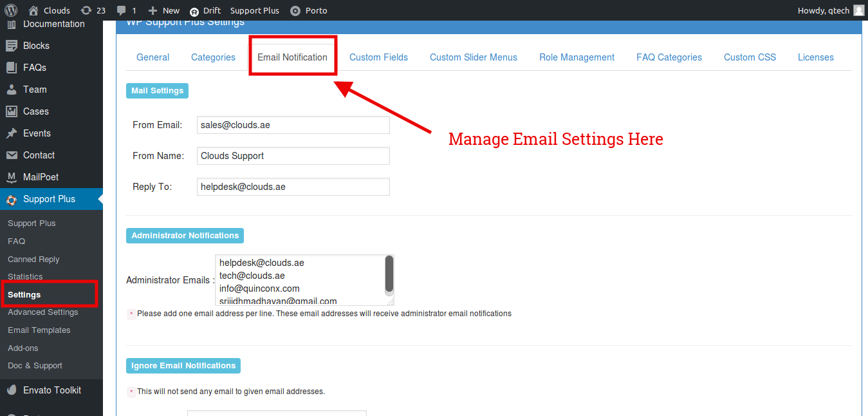Click the Blocks sidebar icon
Image resolution: width=868 pixels, height=416 pixels.
pyautogui.click(x=12, y=46)
